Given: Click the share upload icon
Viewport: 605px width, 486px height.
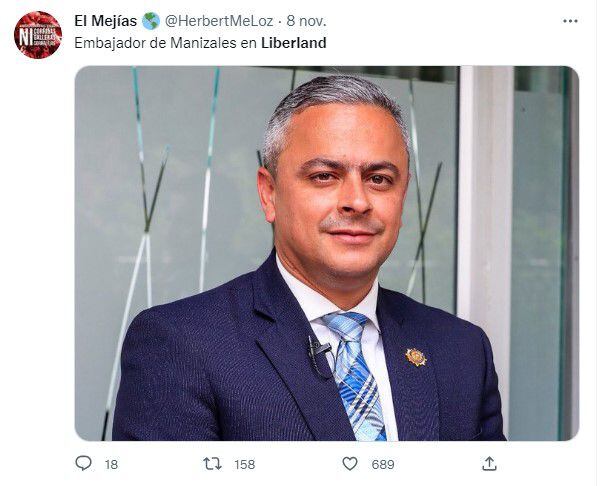Looking at the screenshot, I should (x=489, y=463).
